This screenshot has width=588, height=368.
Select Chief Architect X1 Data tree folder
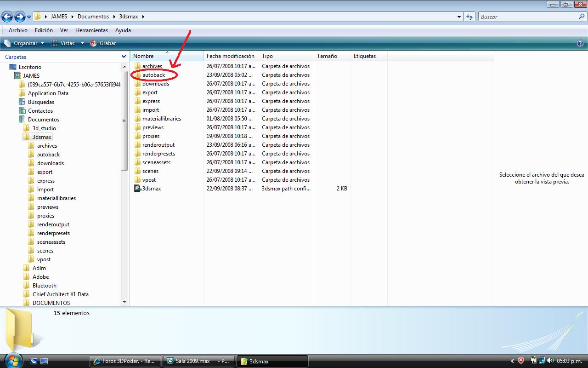(x=60, y=294)
